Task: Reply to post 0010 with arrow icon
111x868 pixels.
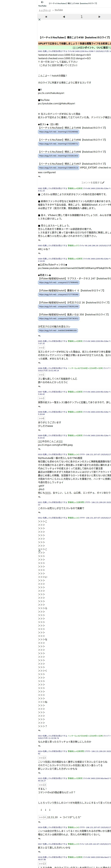Action: coord(39,497)
